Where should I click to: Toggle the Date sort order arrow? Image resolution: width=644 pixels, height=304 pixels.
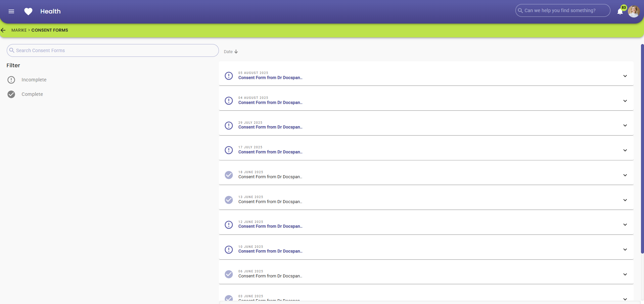pyautogui.click(x=236, y=52)
